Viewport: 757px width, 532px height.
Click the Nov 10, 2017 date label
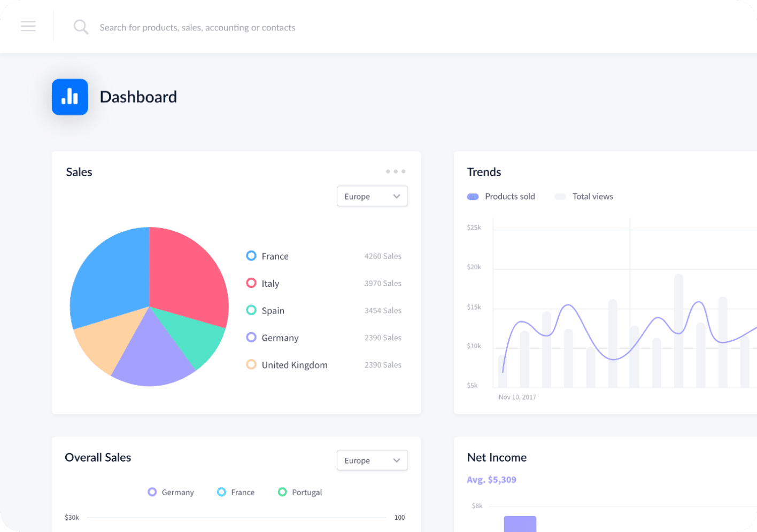point(517,397)
